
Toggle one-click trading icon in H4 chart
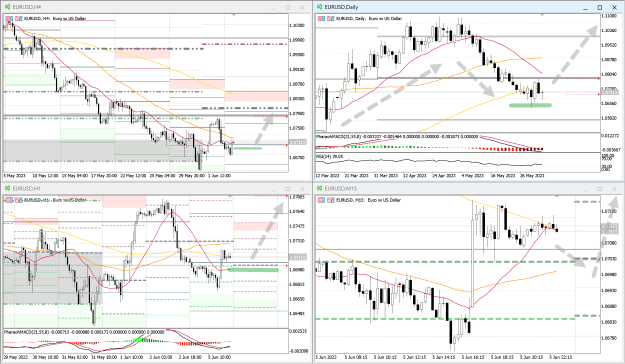coord(18,18)
